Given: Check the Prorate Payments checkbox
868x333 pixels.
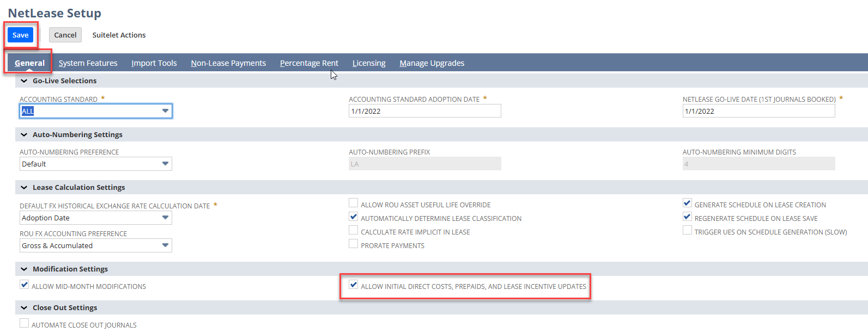Looking at the screenshot, I should click(x=354, y=244).
